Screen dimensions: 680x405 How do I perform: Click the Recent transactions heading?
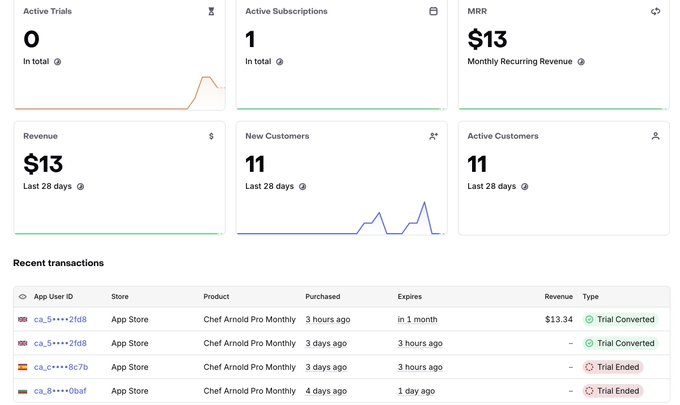pos(59,263)
